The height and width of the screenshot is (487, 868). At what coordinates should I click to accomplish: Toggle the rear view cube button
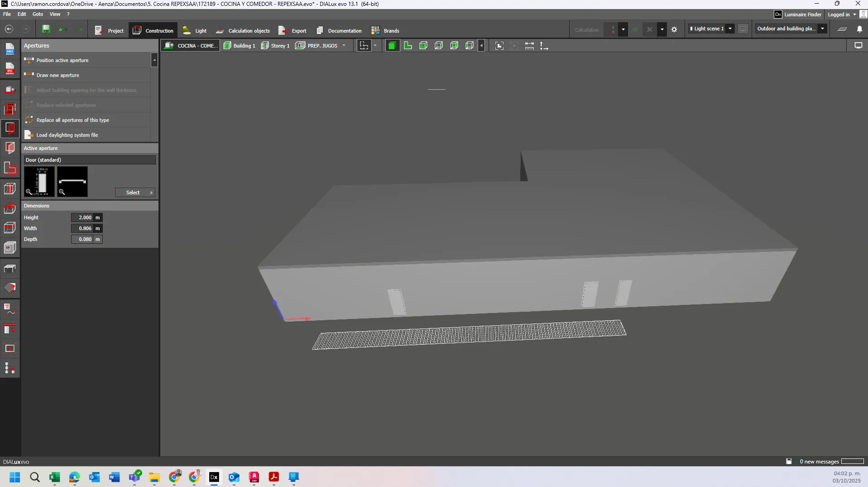coord(454,45)
